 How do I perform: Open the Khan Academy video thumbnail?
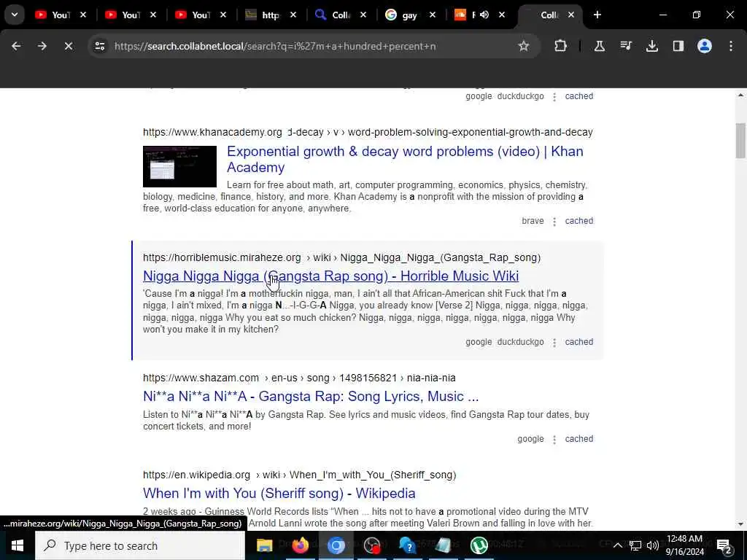pyautogui.click(x=179, y=166)
